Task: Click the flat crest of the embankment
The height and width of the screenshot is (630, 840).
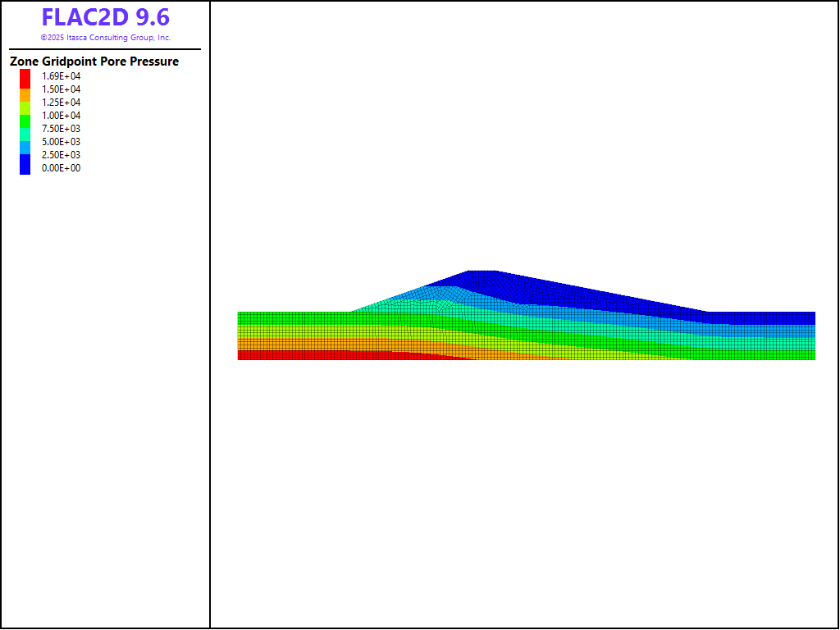Action: pyautogui.click(x=482, y=272)
